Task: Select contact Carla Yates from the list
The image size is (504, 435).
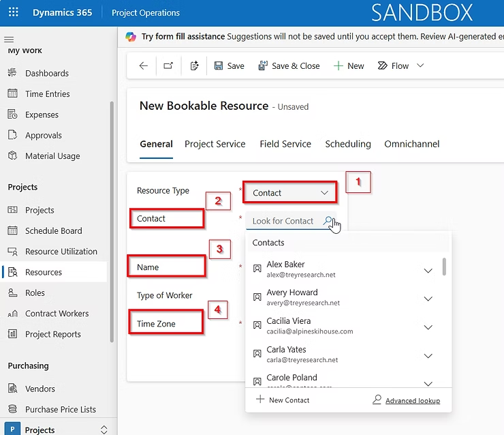Action: click(344, 354)
